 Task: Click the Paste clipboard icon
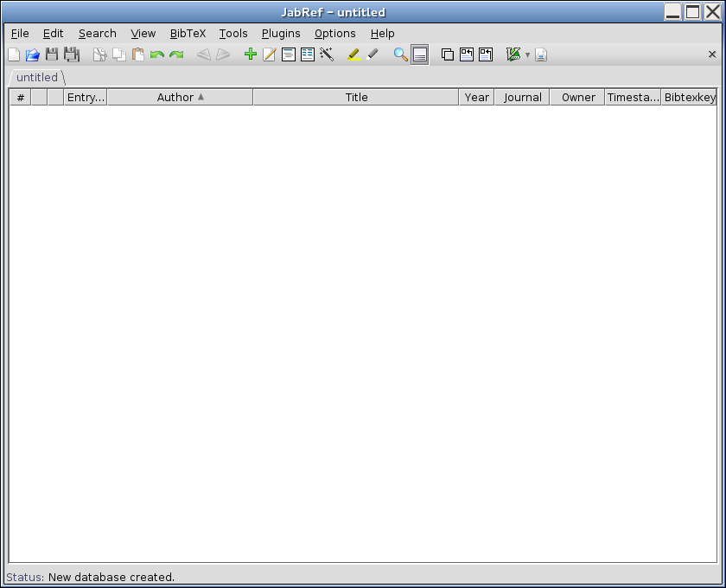tap(138, 54)
